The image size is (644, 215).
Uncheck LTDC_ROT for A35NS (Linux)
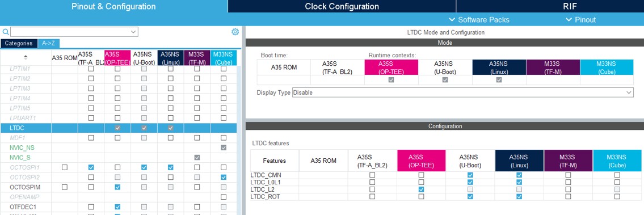coord(519,196)
